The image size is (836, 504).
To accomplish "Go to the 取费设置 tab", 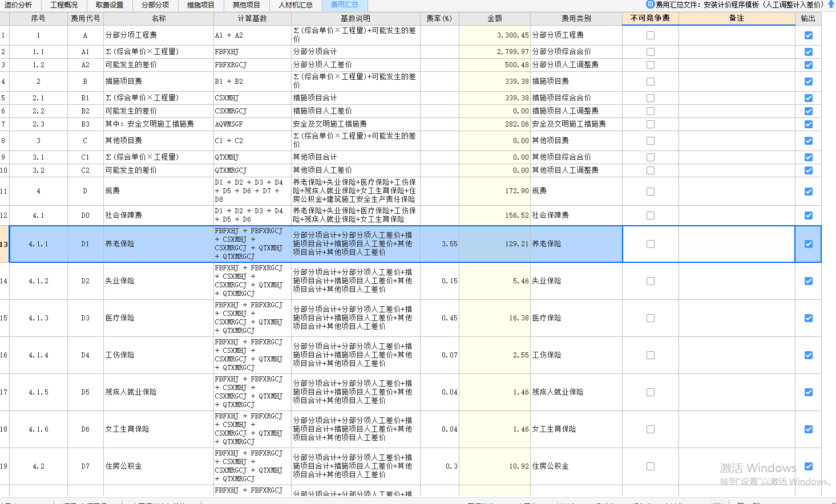I will click(x=110, y=5).
